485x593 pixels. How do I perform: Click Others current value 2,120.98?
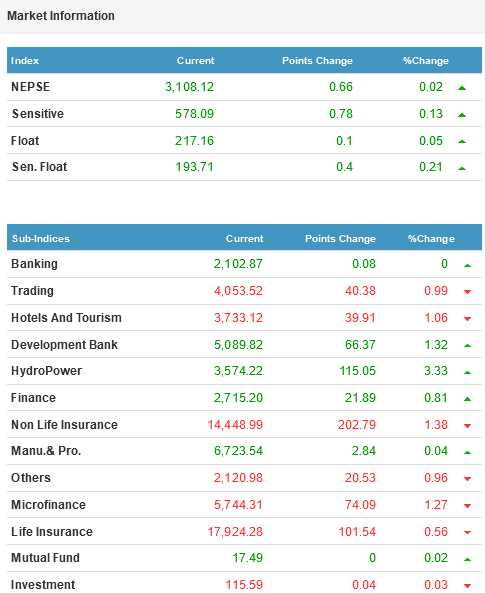[238, 478]
